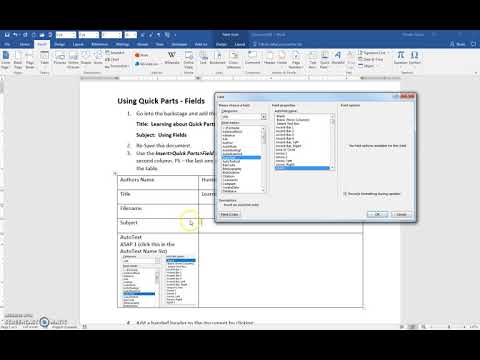Screen dimensions: 480x360
Task: Select Bibliography in Field names list
Action: 232,169
